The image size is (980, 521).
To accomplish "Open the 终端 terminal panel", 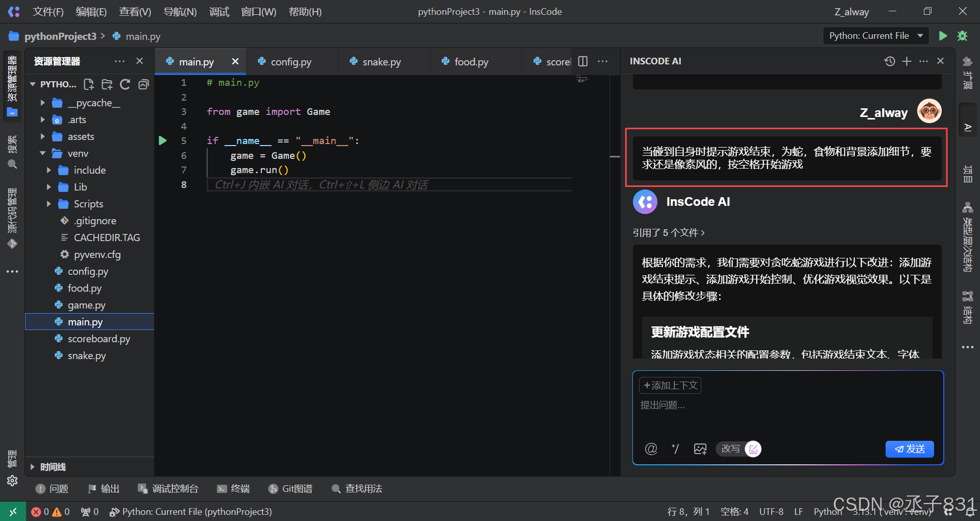I will tap(234, 489).
